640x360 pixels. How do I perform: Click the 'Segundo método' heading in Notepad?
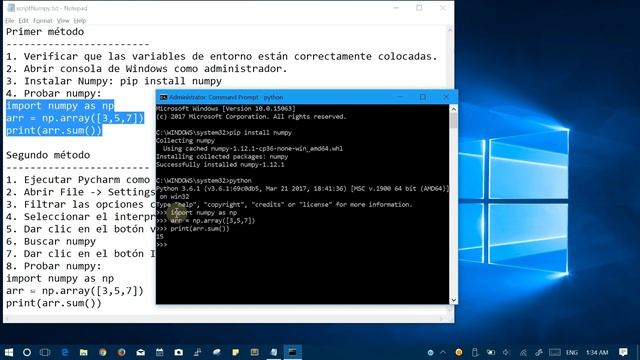point(48,155)
